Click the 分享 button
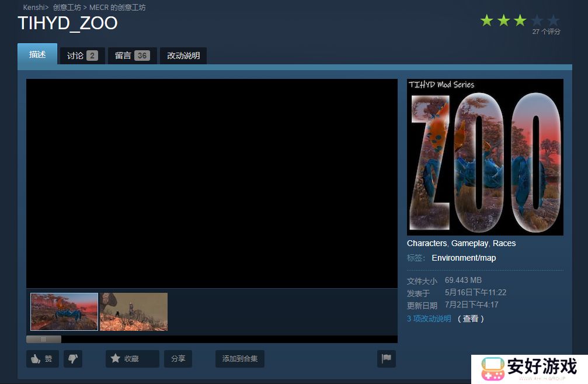This screenshot has width=588, height=384. tap(178, 358)
